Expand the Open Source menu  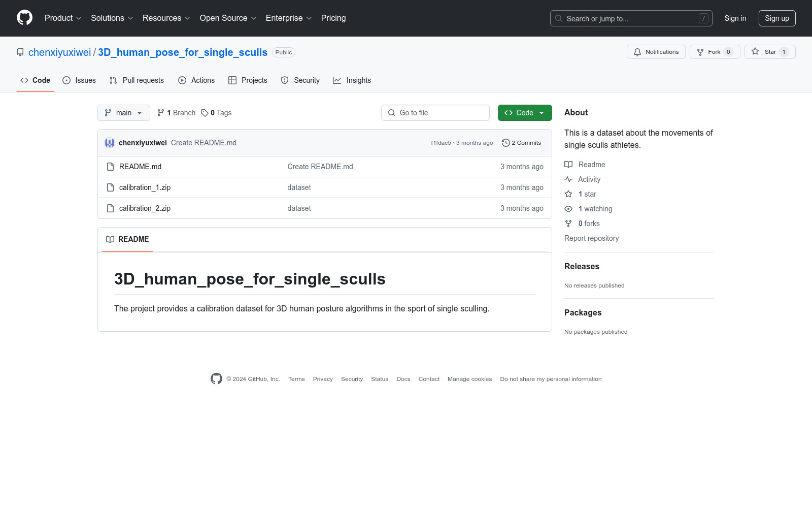coord(228,18)
